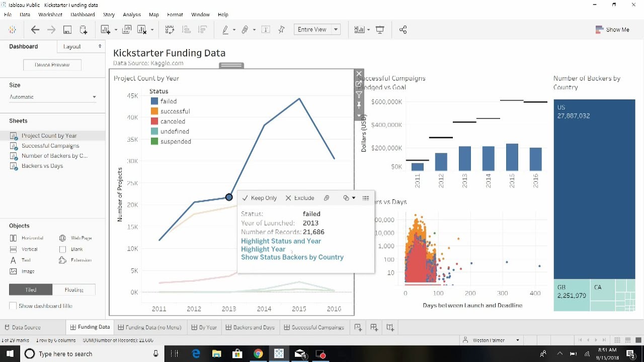Add a Web Page object

point(75,238)
